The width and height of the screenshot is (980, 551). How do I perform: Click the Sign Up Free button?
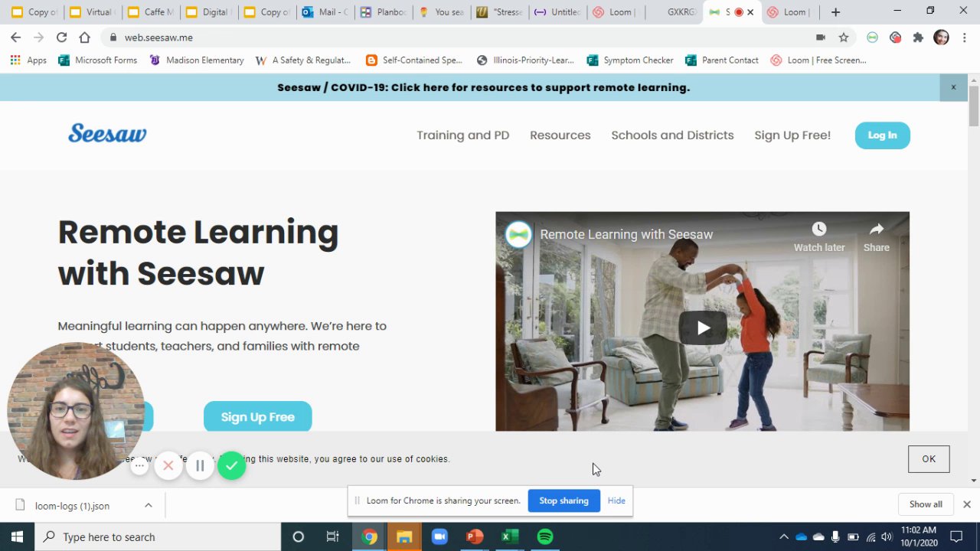point(257,416)
